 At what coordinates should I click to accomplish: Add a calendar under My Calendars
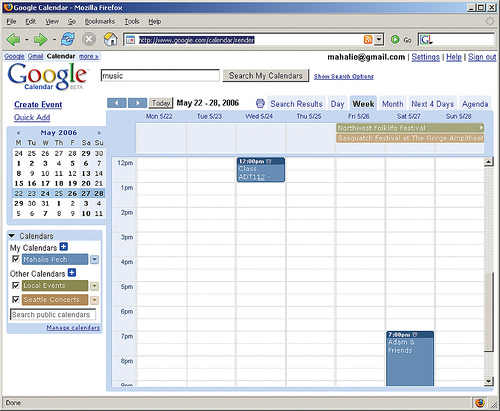[63, 247]
